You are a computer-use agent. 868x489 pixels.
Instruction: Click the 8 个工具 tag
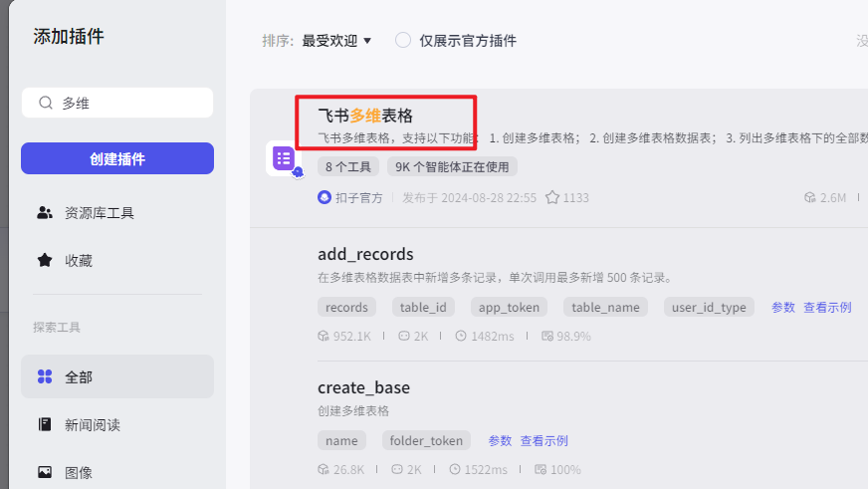point(348,166)
